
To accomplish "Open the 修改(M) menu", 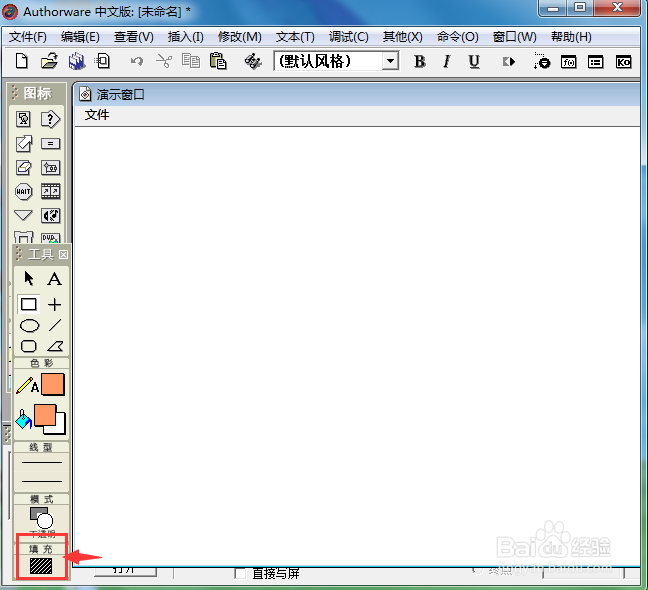I will pyautogui.click(x=239, y=37).
